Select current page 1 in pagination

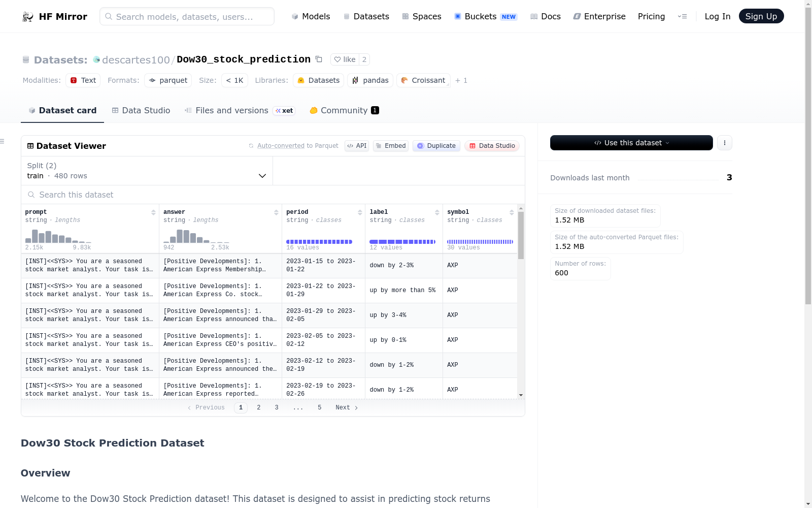tap(241, 407)
